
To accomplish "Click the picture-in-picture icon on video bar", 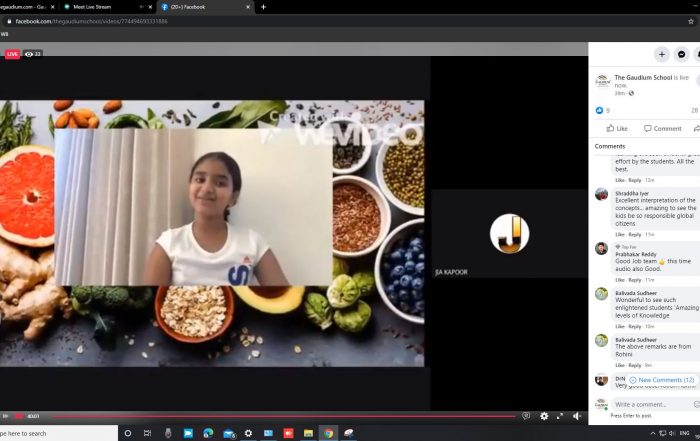I will [x=526, y=416].
